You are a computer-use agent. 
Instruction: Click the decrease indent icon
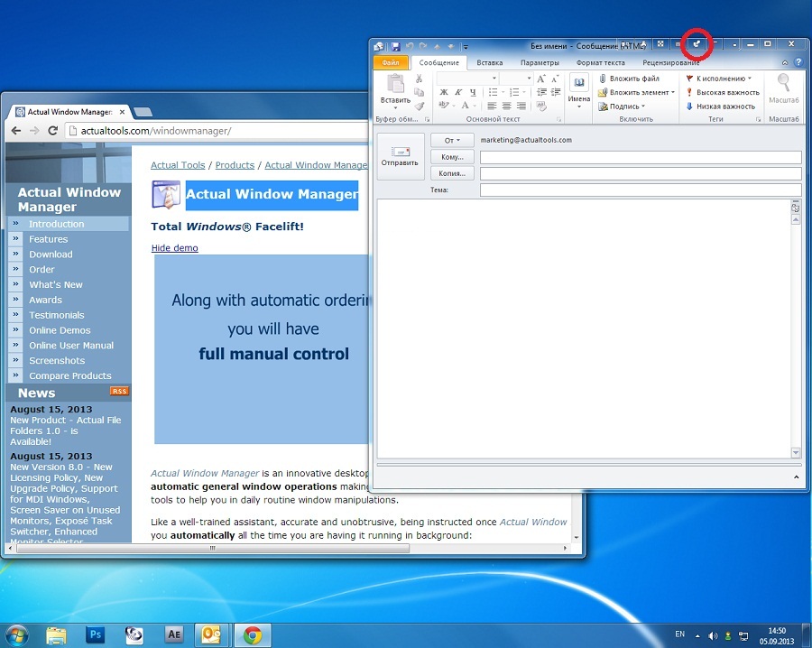541,92
